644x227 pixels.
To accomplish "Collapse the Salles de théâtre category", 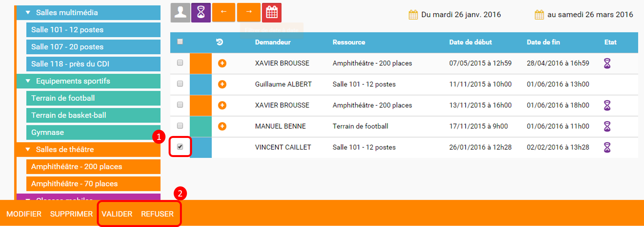I will pos(28,149).
